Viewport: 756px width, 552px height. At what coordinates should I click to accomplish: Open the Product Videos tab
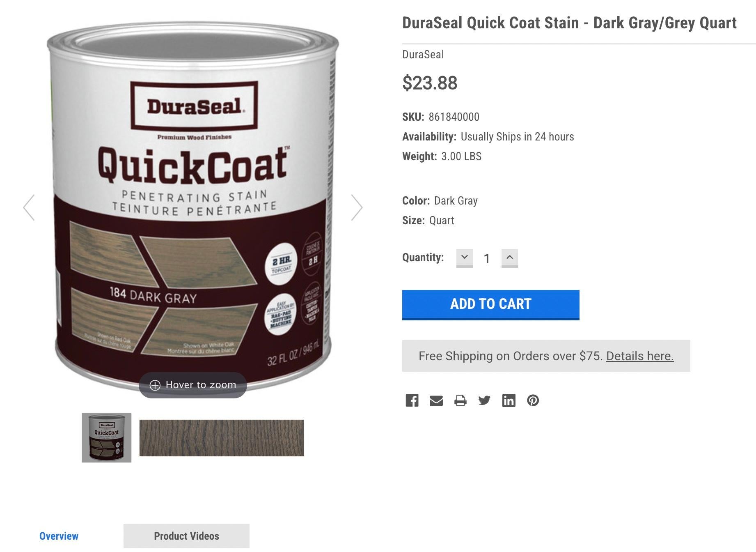pos(186,536)
